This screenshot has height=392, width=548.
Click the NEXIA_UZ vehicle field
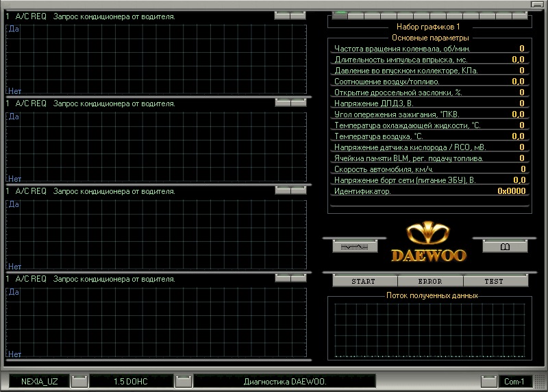click(39, 381)
